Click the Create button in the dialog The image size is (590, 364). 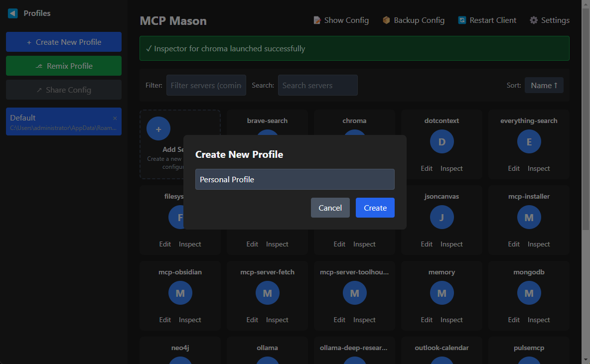click(375, 208)
